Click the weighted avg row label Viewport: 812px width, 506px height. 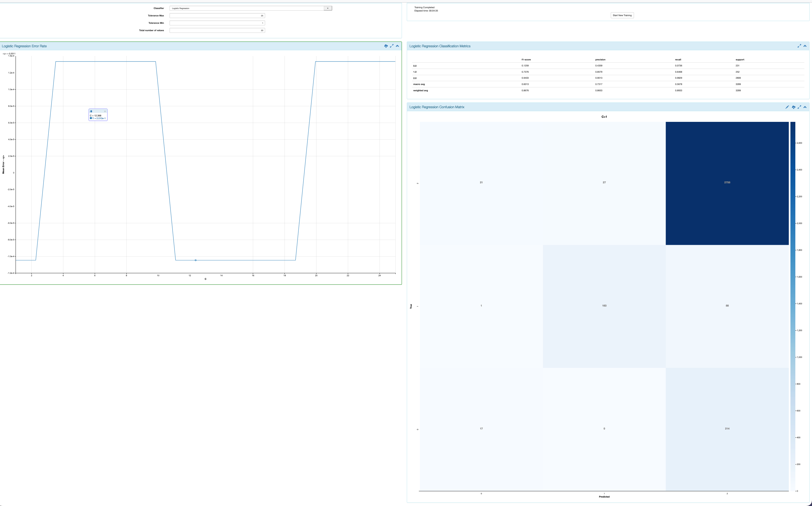click(x=420, y=90)
